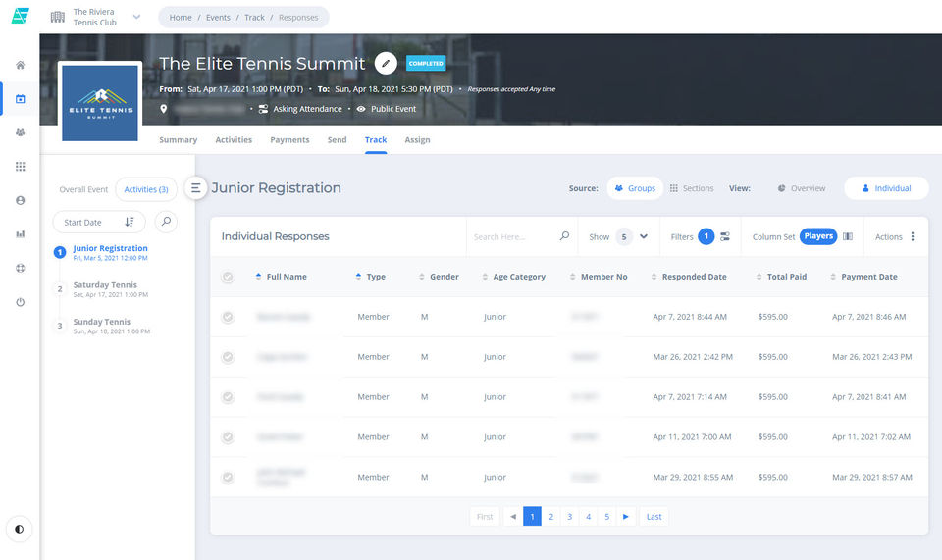942x560 pixels.
Task: Open the home icon in left sidebar
Action: coord(21,65)
